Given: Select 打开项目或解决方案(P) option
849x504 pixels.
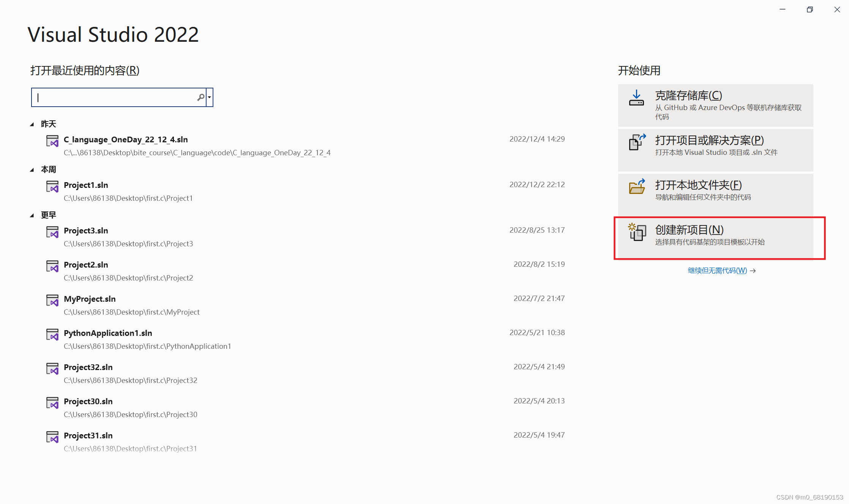Looking at the screenshot, I should [716, 150].
